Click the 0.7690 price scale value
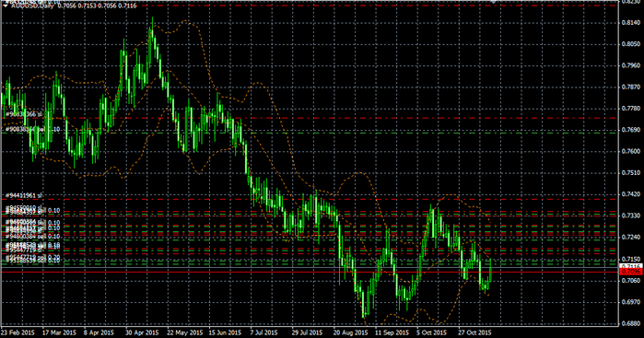 pos(631,130)
